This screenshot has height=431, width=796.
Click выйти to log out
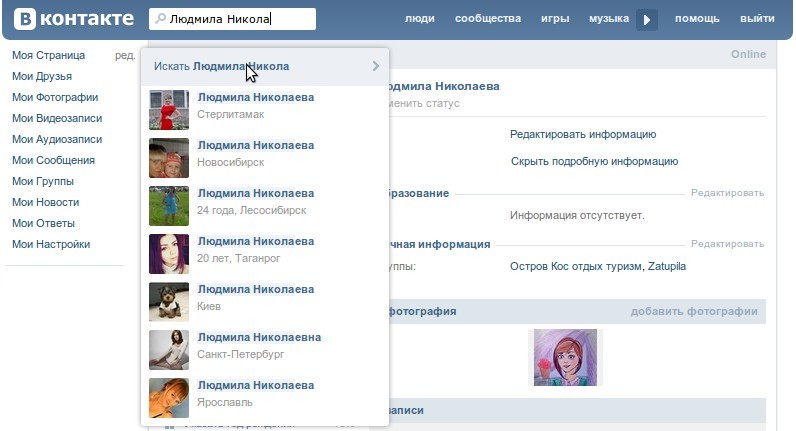[x=757, y=19]
